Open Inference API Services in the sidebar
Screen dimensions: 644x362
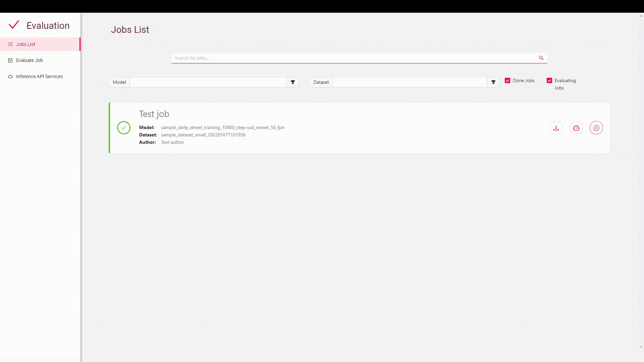click(x=39, y=76)
